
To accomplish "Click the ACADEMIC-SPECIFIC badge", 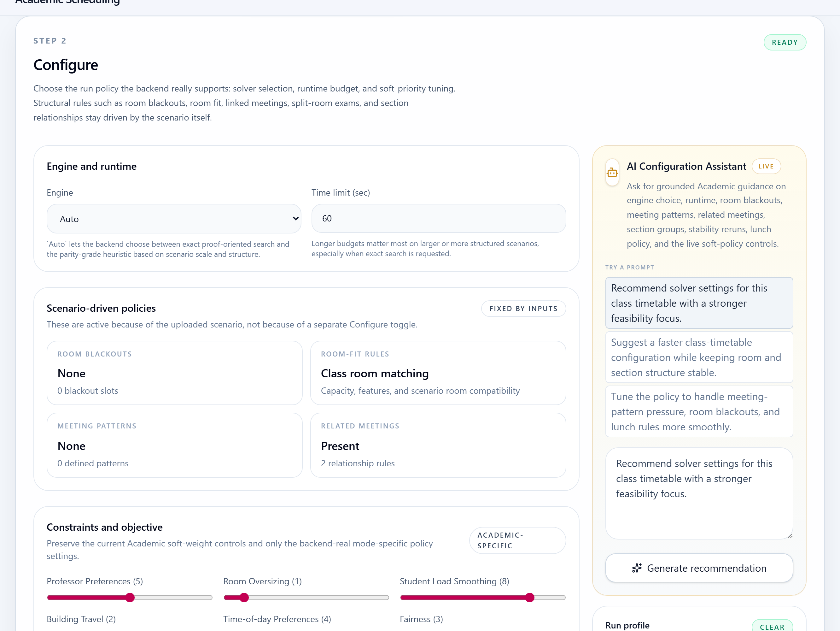I will [x=518, y=540].
